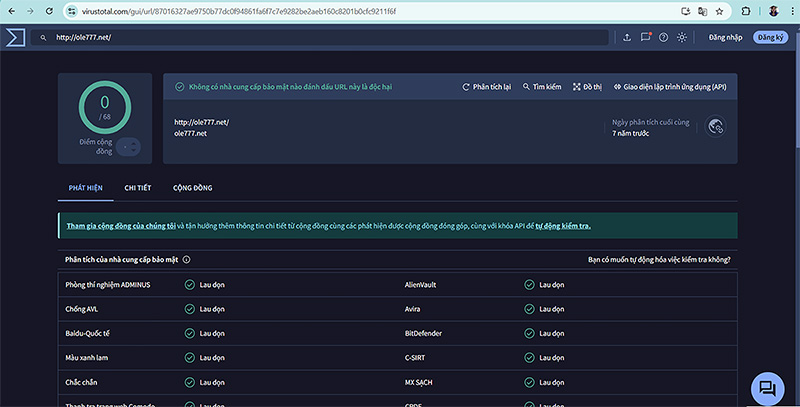
Task: Open the notifications chat icon in header
Action: pos(645,37)
